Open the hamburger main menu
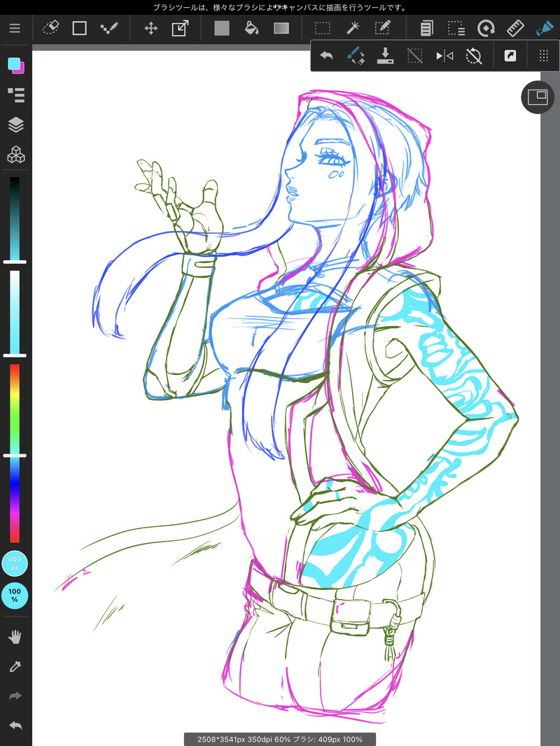Viewport: 560px width, 746px height. click(15, 28)
